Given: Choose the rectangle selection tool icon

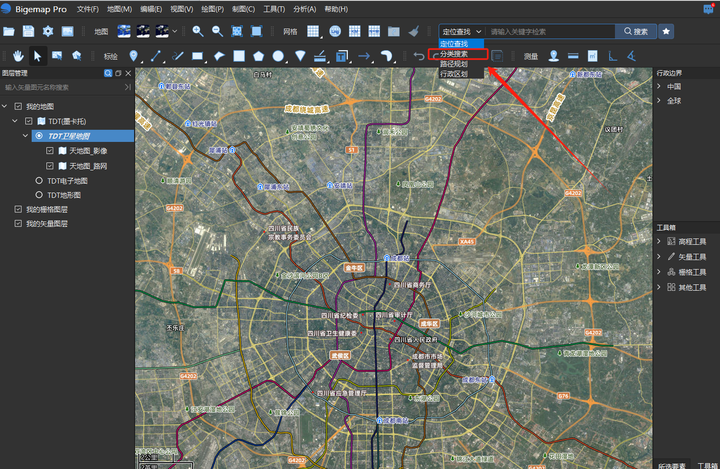Looking at the screenshot, I should click(57, 56).
